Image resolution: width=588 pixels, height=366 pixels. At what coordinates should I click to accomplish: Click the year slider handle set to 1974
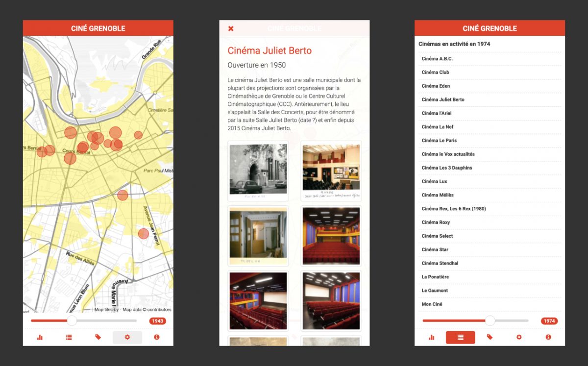click(x=490, y=321)
